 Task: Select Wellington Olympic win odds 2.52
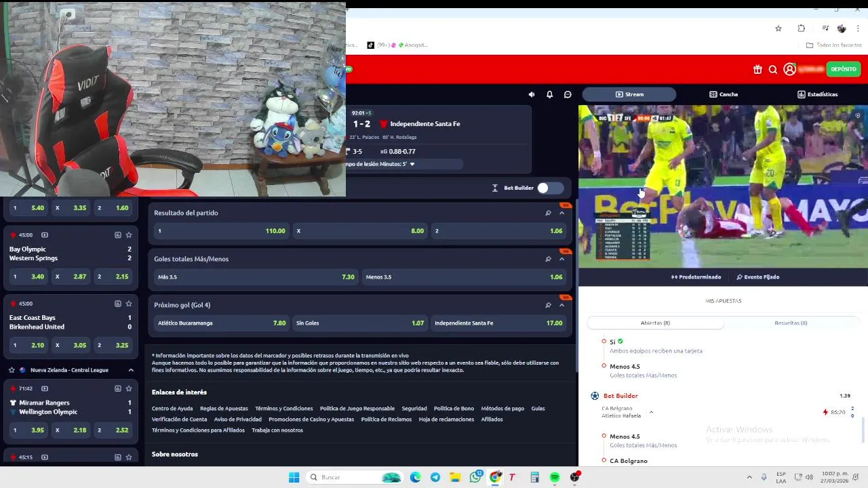point(113,430)
